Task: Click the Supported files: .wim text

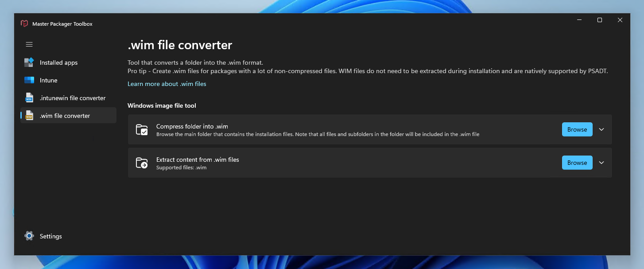Action: click(x=182, y=168)
